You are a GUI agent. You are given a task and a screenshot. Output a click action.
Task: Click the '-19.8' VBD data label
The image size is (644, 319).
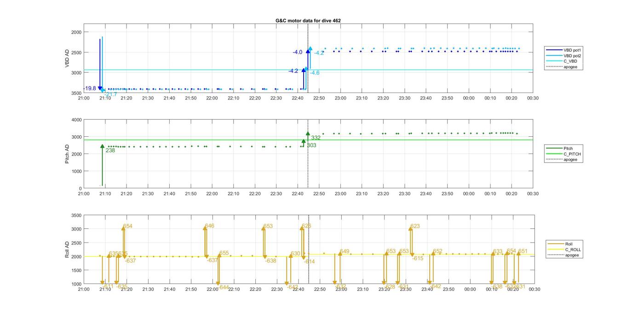click(x=90, y=88)
